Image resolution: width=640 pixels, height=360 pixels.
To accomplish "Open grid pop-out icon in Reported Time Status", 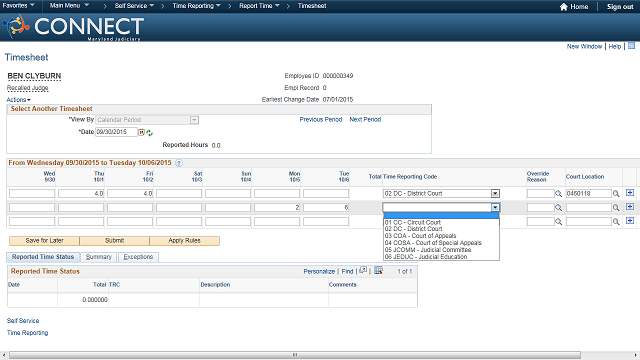I will [363, 270].
